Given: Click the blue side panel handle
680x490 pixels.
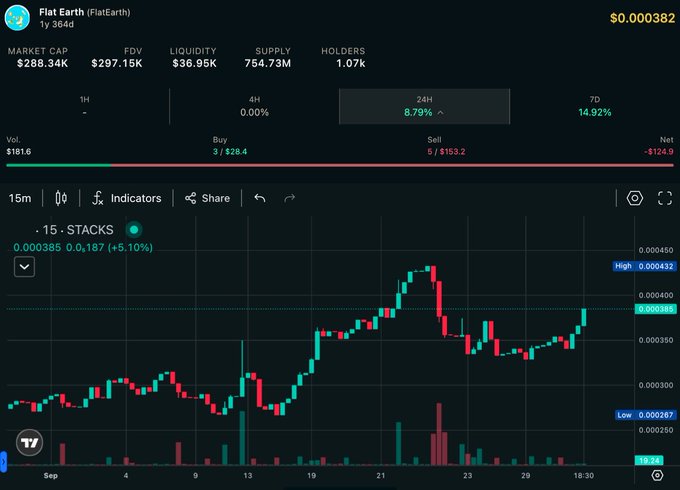Looking at the screenshot, I should pos(3,461).
